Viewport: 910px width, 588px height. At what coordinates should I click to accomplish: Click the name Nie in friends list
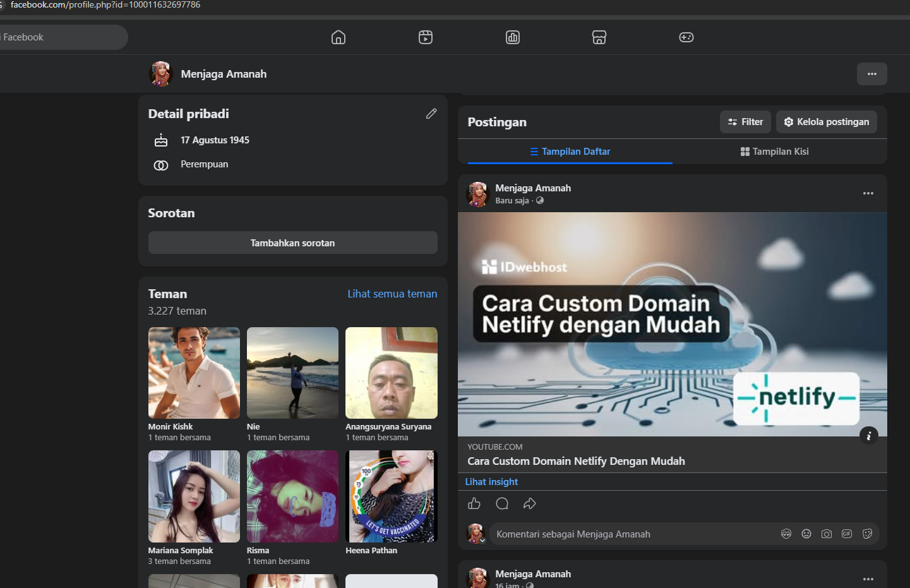click(253, 427)
